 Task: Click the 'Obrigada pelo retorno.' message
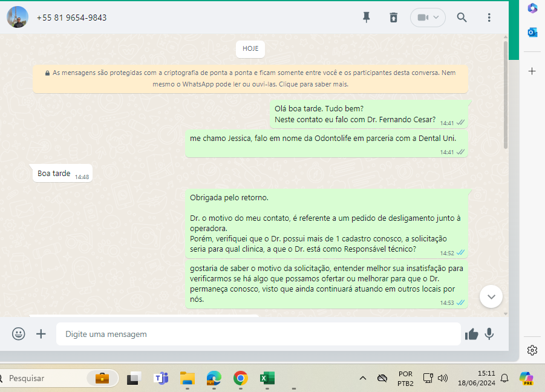pyautogui.click(x=327, y=224)
